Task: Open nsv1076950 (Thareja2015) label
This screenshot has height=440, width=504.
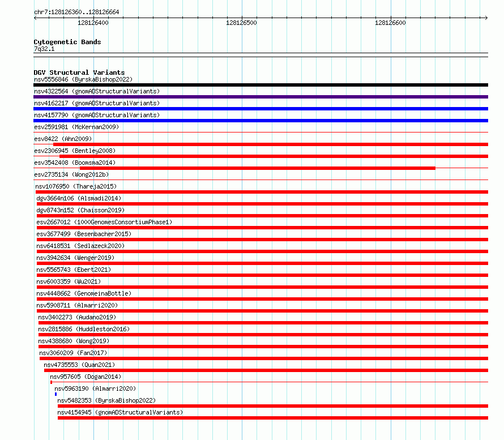Action: (x=76, y=186)
